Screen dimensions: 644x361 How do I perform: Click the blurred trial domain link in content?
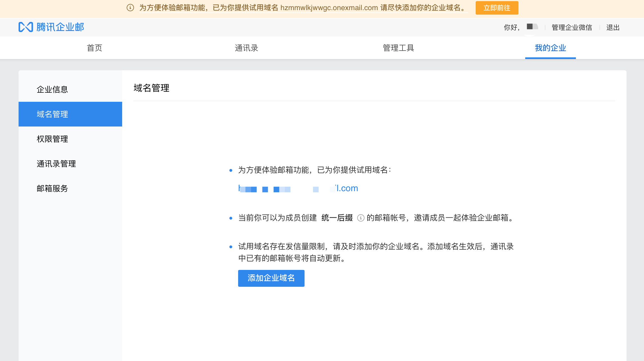(298, 188)
